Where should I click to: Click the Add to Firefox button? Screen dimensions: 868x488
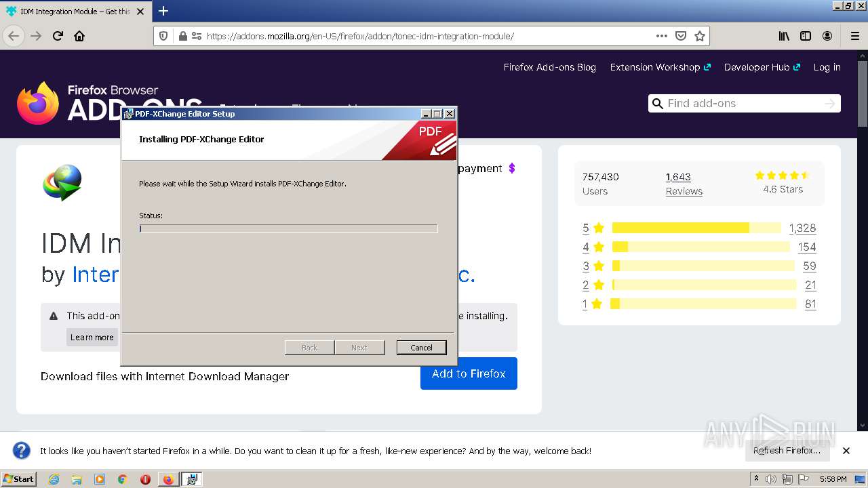tap(469, 373)
